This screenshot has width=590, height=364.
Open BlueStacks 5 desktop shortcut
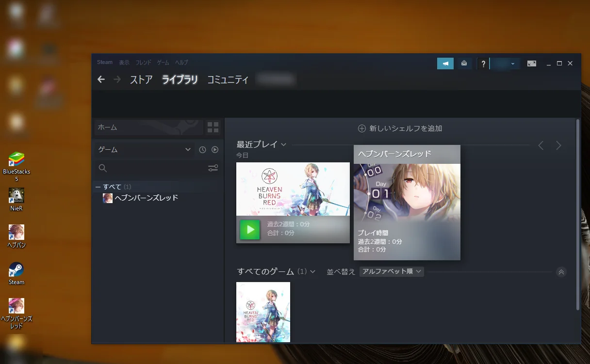coord(16,167)
